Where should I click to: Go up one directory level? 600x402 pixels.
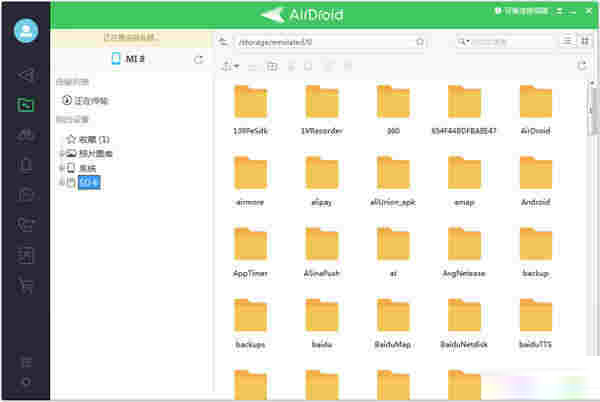pos(223,42)
